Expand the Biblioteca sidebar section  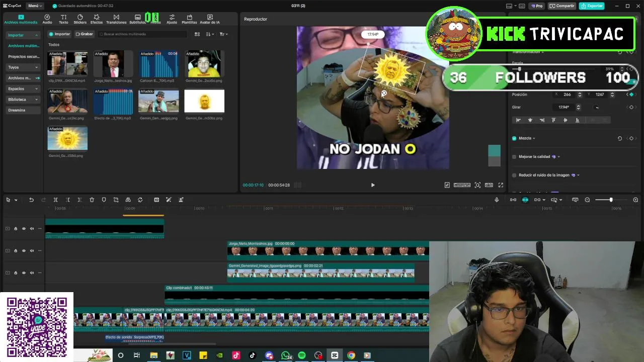[23, 100]
